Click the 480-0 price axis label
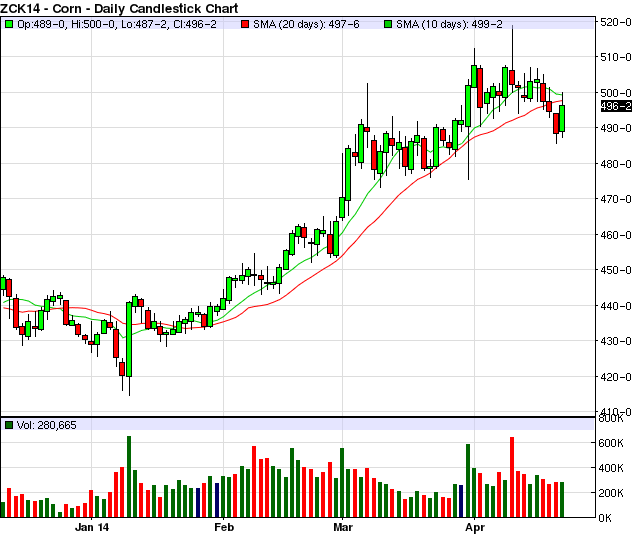640x536 pixels. point(616,164)
